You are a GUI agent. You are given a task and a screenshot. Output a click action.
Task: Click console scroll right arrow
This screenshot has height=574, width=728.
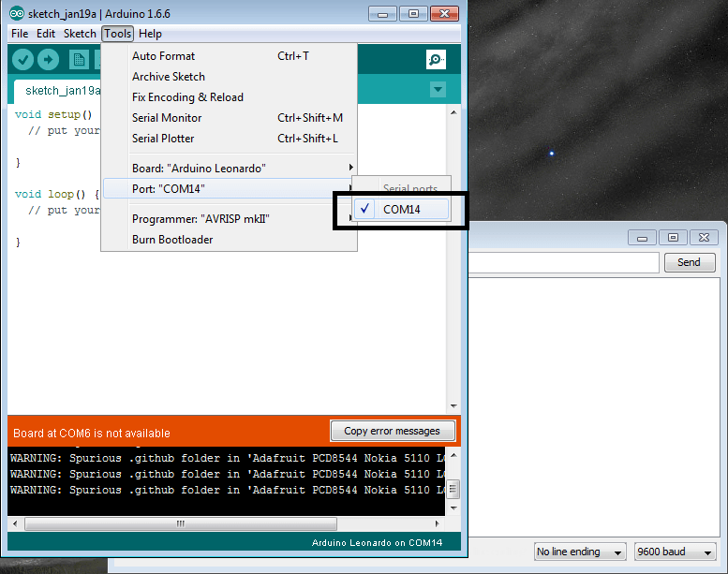coord(437,523)
